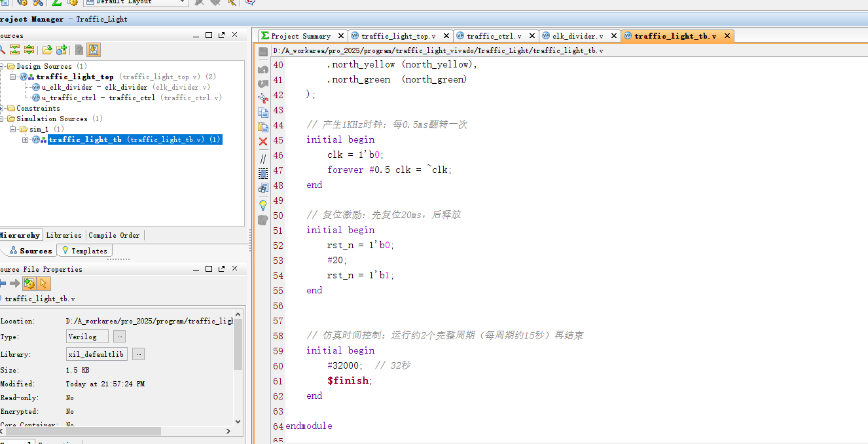Viewport: 868px width, 444px height.
Task: Maximize the Sources panel
Action: [209, 35]
